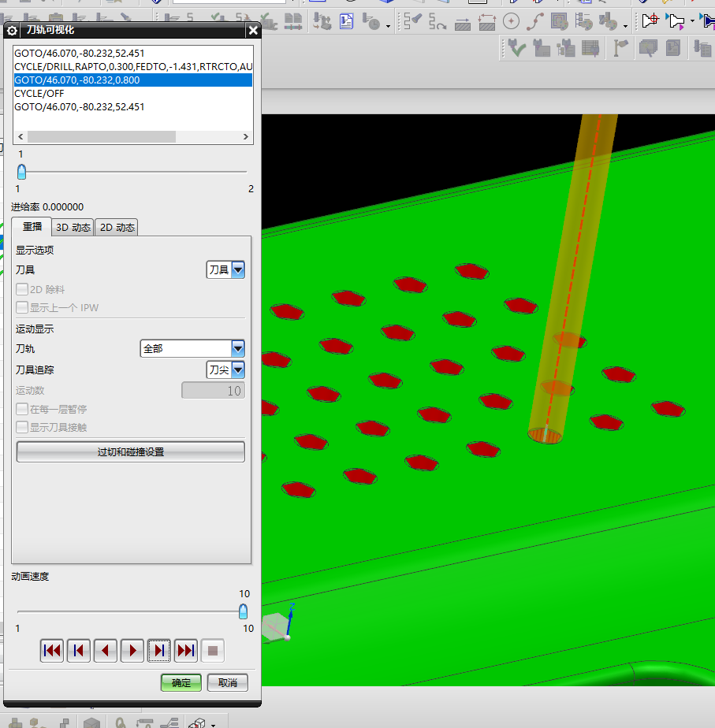Select the CYCLE/OFF row
This screenshot has width=715, height=728.
click(133, 93)
